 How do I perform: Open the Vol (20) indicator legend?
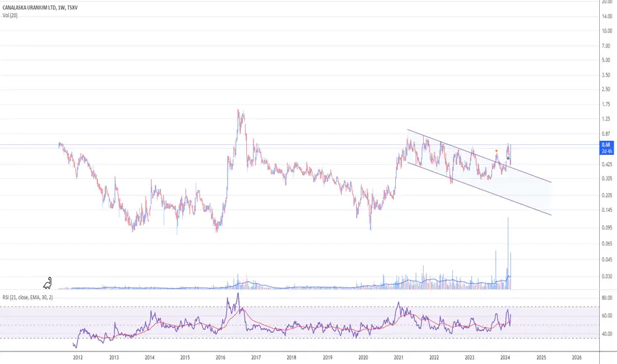pos(10,15)
